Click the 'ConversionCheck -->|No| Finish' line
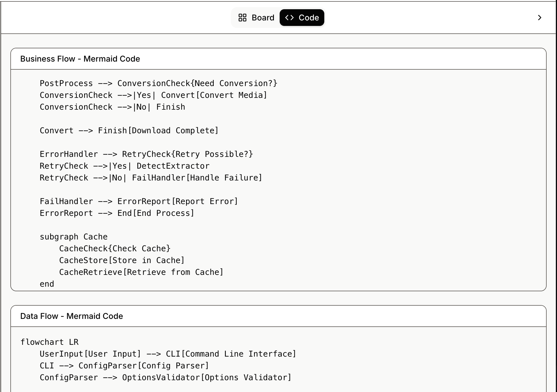This screenshot has width=557, height=392. point(112,107)
